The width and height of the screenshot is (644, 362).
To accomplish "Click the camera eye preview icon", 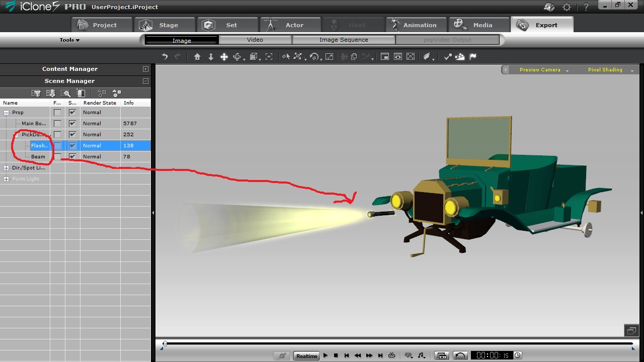I will (398, 57).
